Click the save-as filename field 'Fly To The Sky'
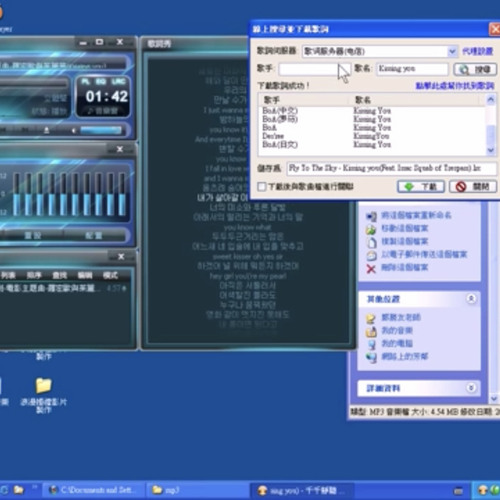Viewport: 500px width, 500px height. (392, 168)
